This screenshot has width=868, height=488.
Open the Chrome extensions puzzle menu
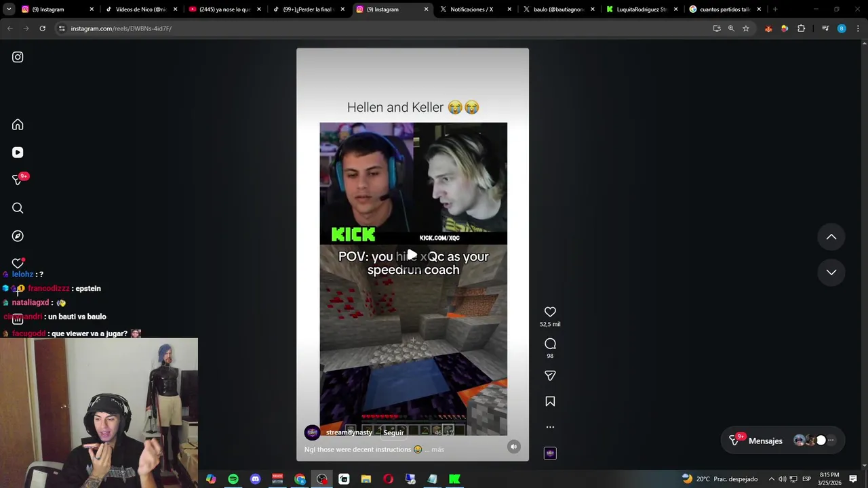click(801, 28)
